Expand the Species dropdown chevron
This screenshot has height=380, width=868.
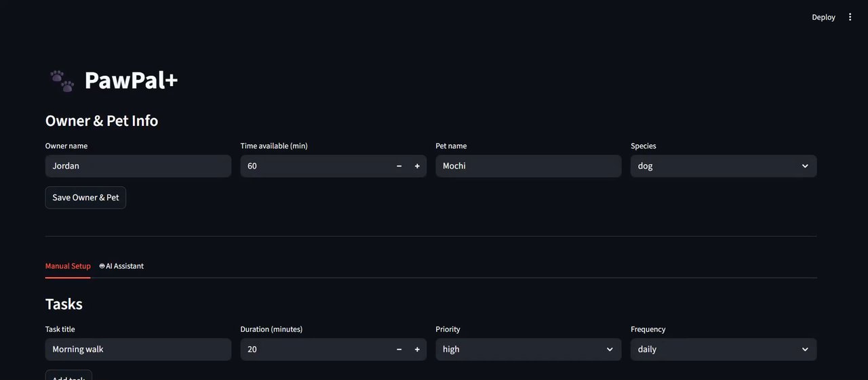pyautogui.click(x=805, y=166)
